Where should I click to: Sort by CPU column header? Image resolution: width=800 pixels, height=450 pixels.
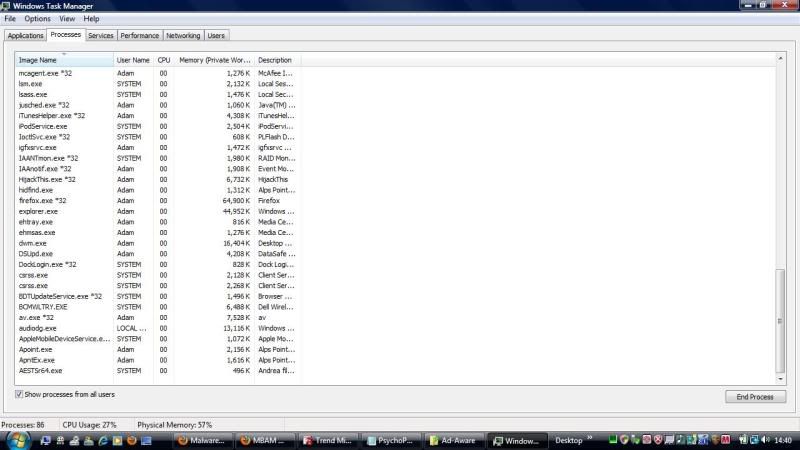click(x=163, y=60)
